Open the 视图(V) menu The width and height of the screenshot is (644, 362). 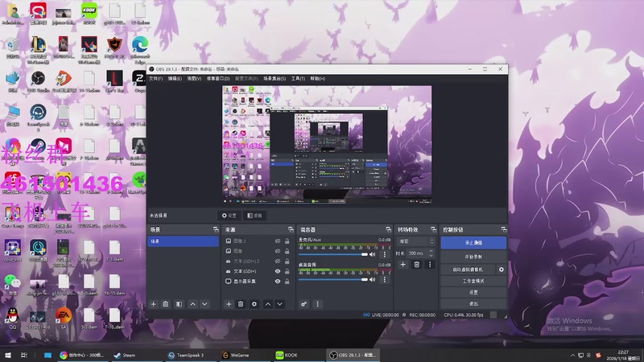(194, 78)
